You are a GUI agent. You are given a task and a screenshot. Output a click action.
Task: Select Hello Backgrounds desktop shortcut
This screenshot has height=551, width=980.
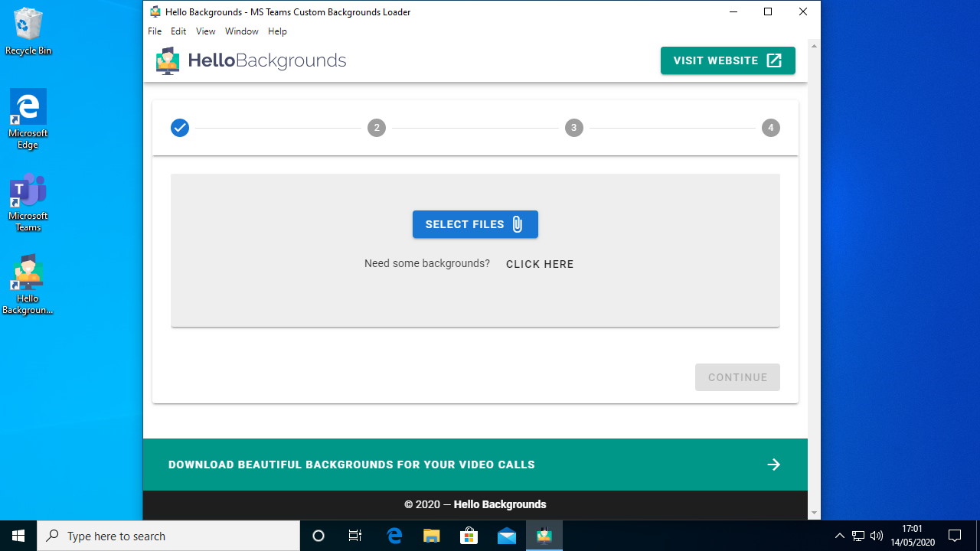click(28, 285)
